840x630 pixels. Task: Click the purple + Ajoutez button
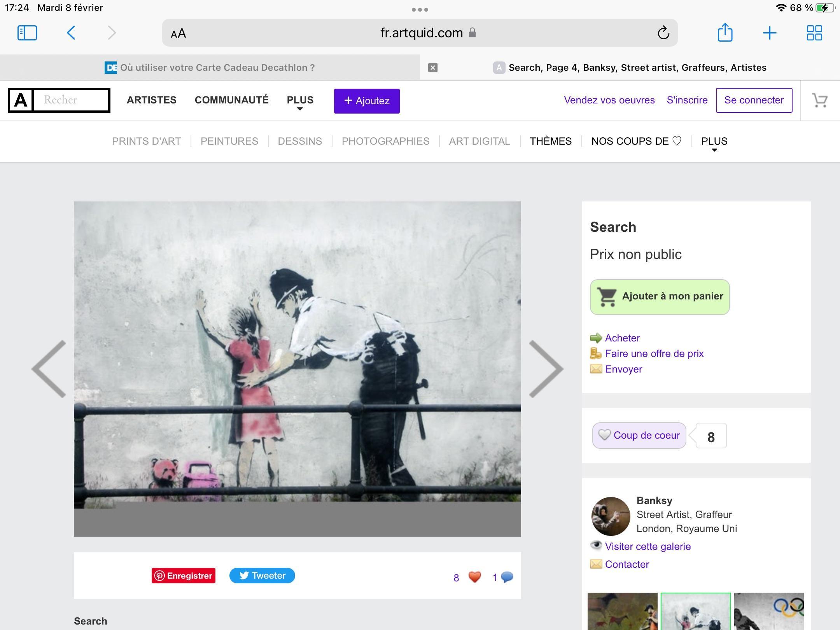(367, 101)
